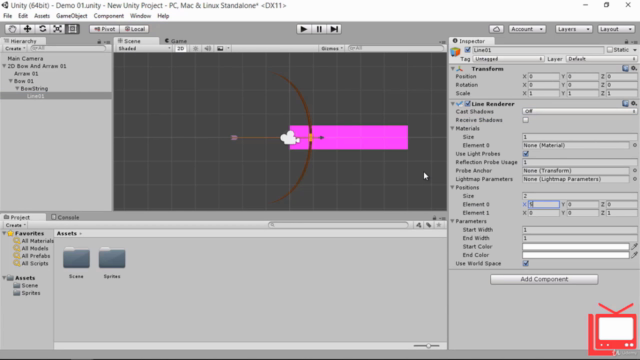
Task: Open Transform component help icon
Action: pyautogui.click(x=625, y=69)
